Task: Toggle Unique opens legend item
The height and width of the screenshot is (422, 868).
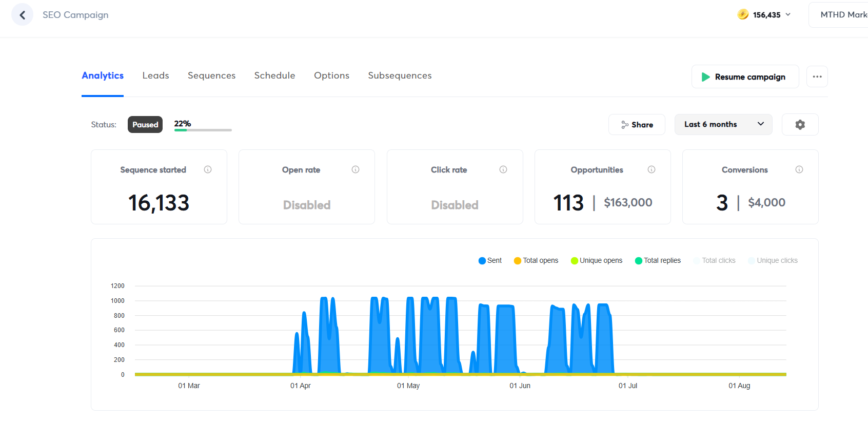Action: click(596, 261)
